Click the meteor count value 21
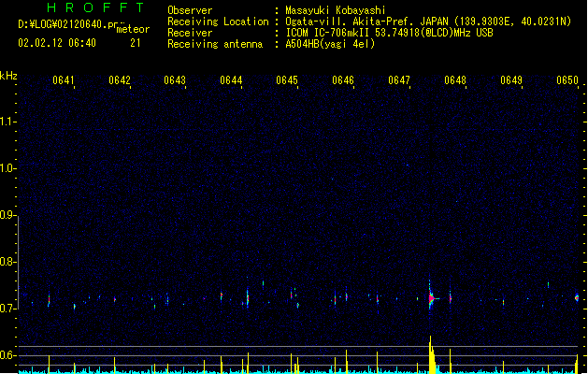This screenshot has height=374, width=588. (136, 43)
